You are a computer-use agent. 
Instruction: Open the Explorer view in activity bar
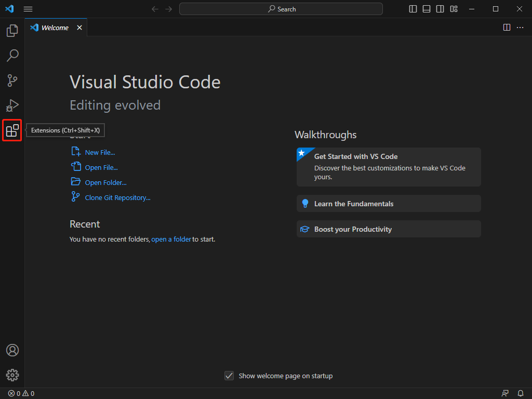click(12, 31)
